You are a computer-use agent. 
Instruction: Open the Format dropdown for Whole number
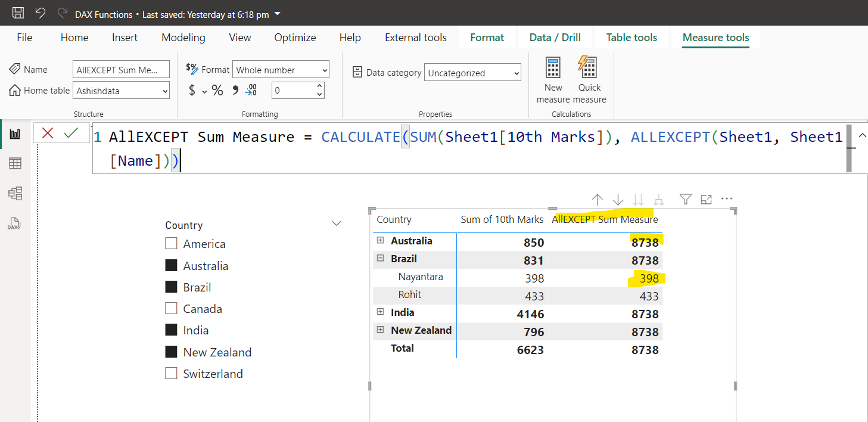[x=281, y=70]
